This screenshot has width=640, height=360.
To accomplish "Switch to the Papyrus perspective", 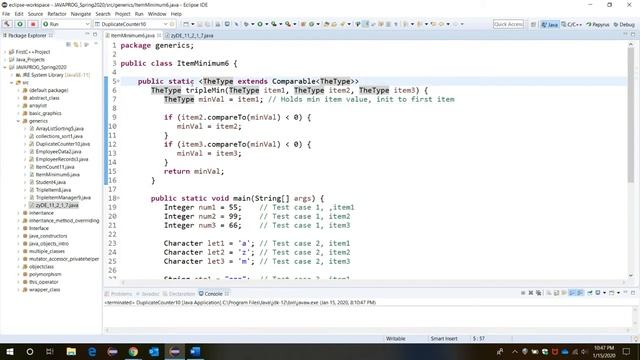I will (x=598, y=24).
